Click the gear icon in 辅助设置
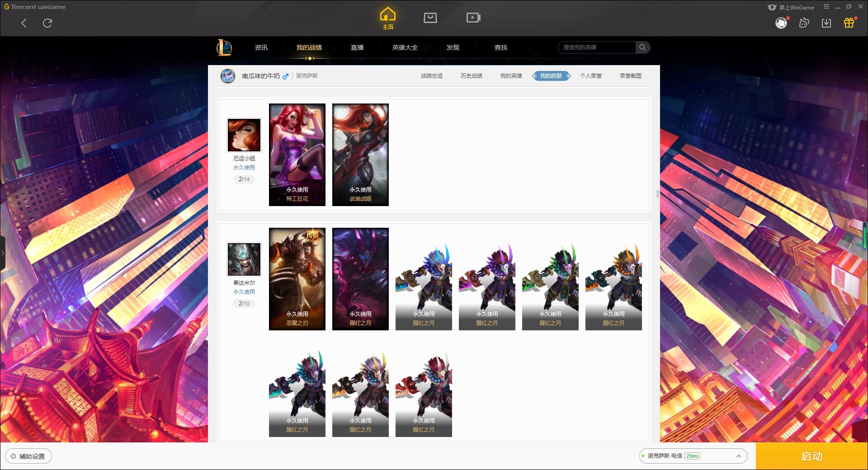The width and height of the screenshot is (868, 470). click(13, 456)
